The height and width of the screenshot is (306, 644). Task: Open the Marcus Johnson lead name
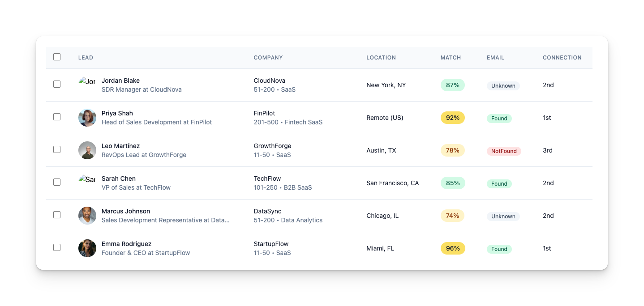click(126, 211)
